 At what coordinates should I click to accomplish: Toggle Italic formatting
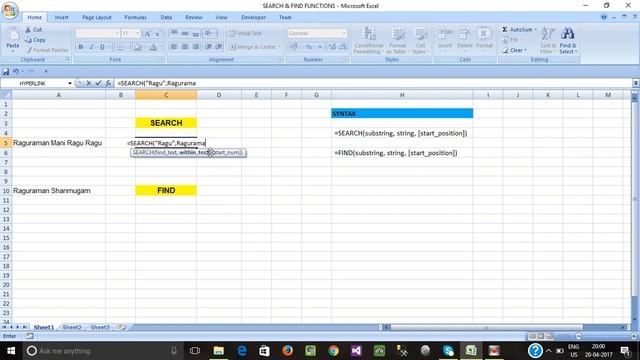tap(91, 47)
